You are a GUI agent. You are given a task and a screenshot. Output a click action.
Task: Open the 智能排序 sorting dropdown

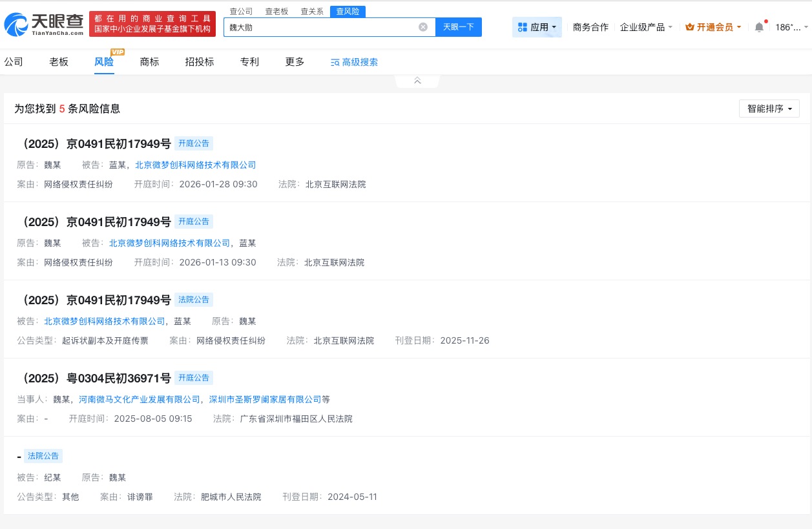[769, 109]
